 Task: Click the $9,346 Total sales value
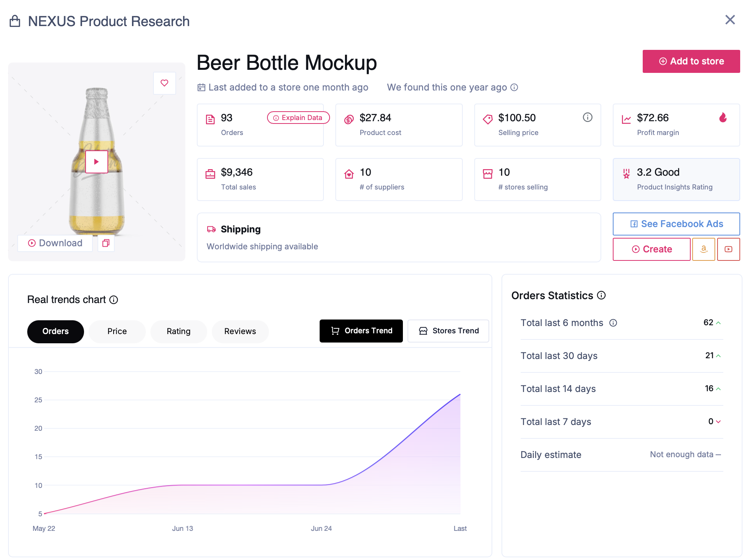237,172
